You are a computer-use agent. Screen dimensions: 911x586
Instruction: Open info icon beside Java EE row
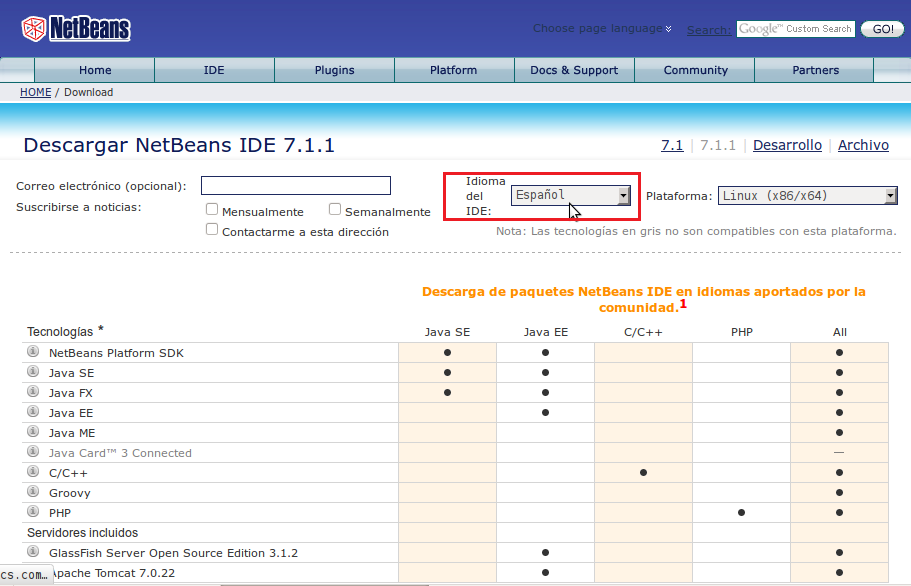33,412
